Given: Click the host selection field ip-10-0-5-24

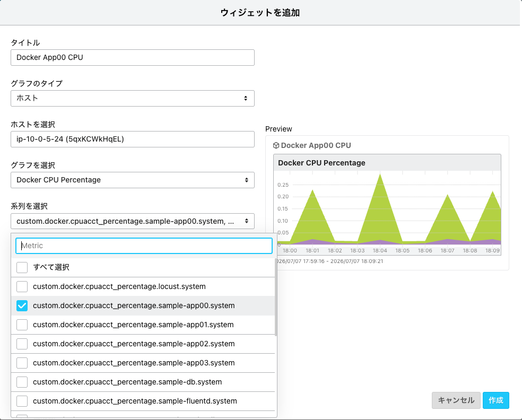Looking at the screenshot, I should tap(133, 139).
